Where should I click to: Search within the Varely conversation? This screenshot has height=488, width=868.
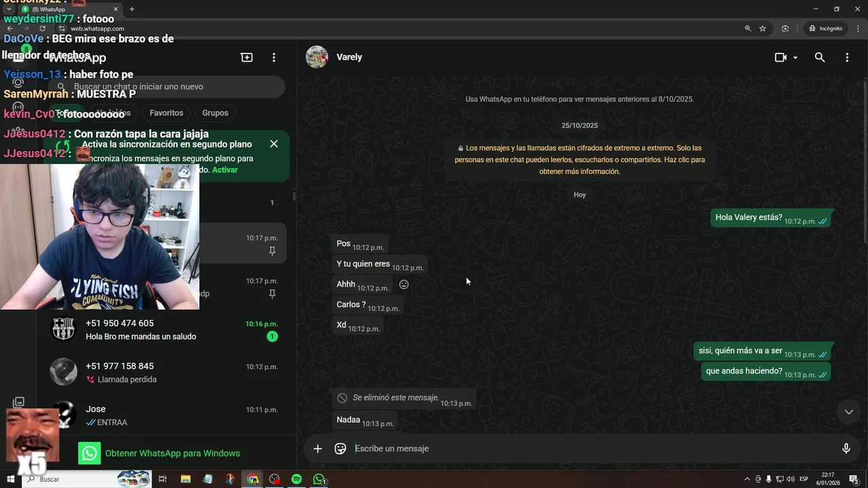820,58
